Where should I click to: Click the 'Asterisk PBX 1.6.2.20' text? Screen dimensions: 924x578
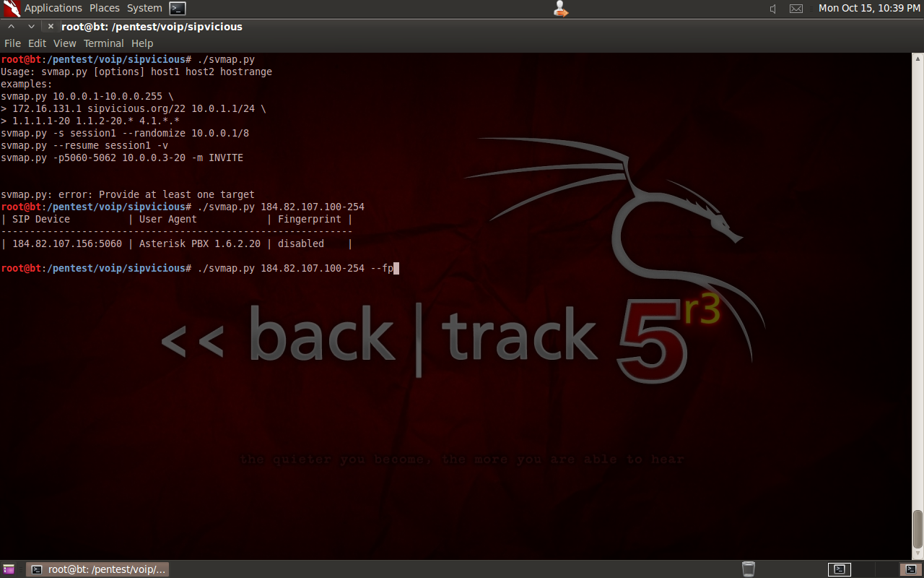click(200, 243)
